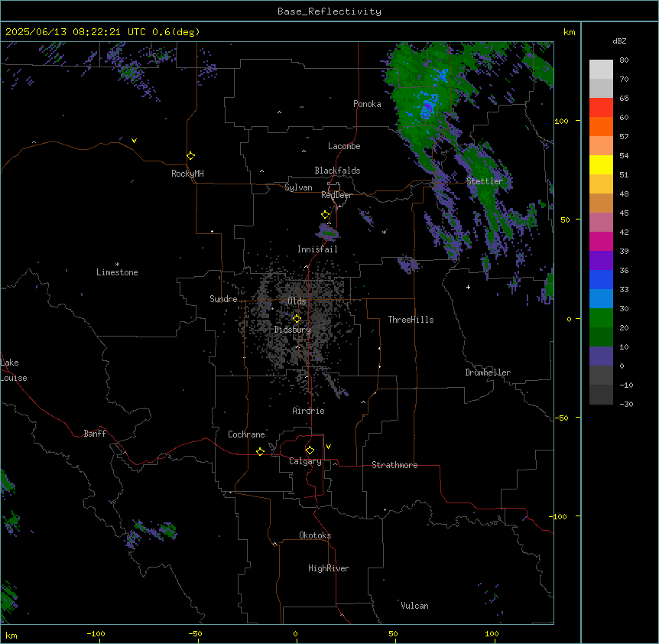Click the -100 tick on bottom axis
Viewport: 659px width, 644px height.
pos(96,634)
